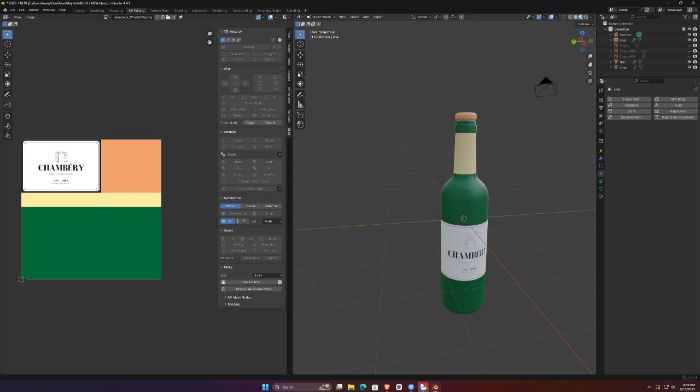This screenshot has width=700, height=392.
Task: Click the Outliner search field
Action: point(646,17)
